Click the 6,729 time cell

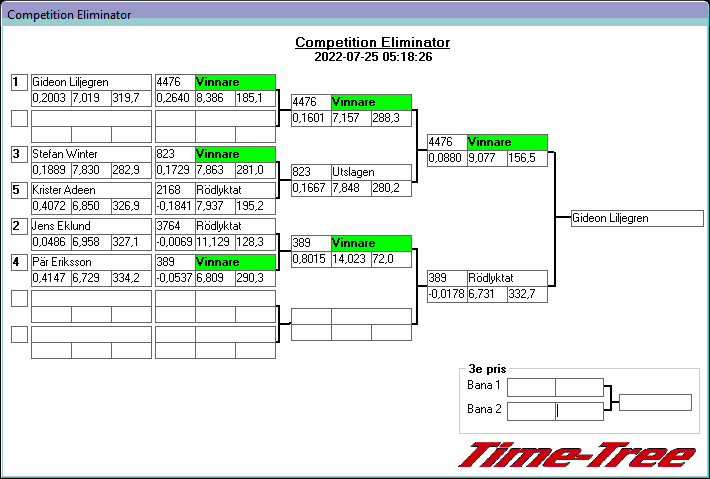[x=91, y=278]
